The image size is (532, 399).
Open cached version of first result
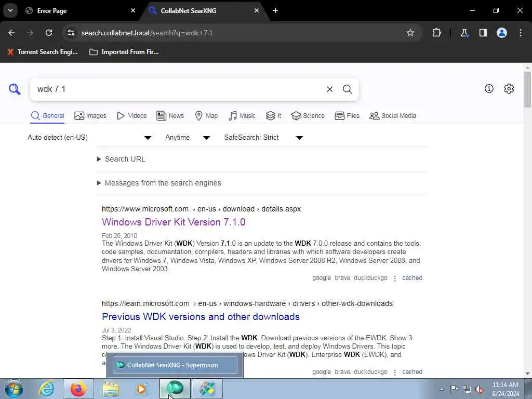412,278
